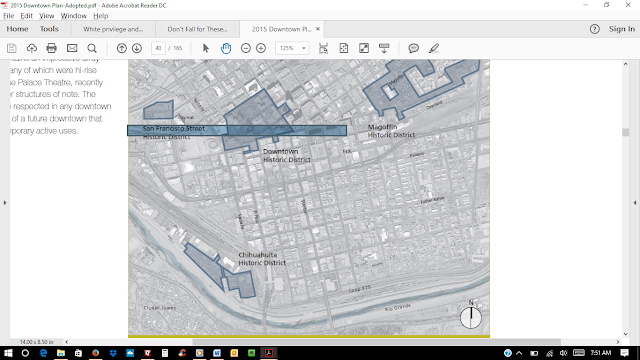Click the volume speaker tray icon
The height and width of the screenshot is (360, 640).
pyautogui.click(x=564, y=353)
